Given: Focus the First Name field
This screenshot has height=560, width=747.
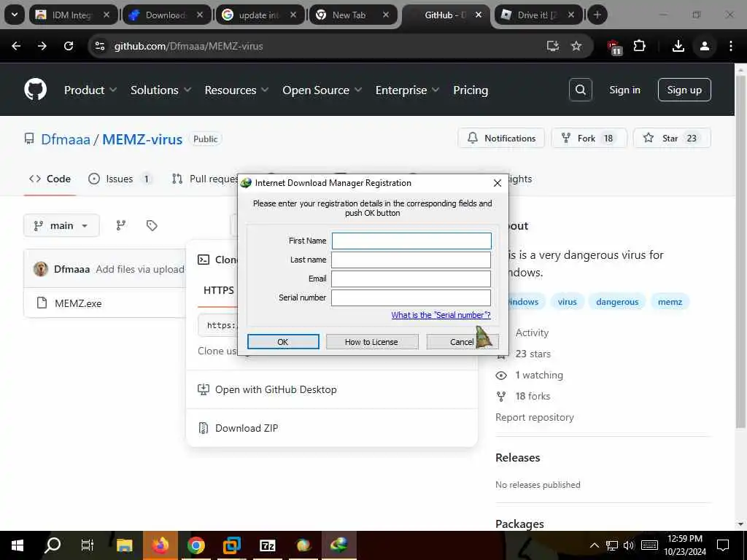Looking at the screenshot, I should tap(411, 241).
